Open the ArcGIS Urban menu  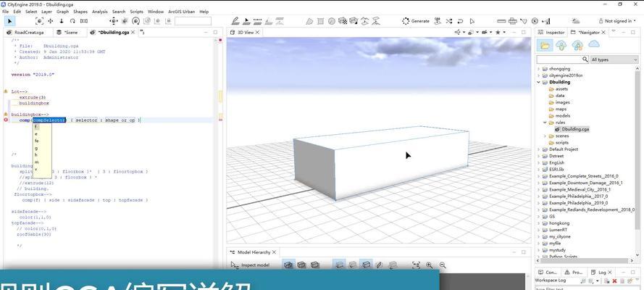182,12
